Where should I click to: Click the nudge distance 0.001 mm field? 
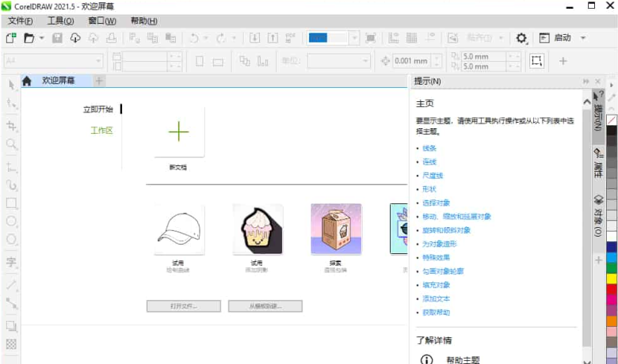412,61
